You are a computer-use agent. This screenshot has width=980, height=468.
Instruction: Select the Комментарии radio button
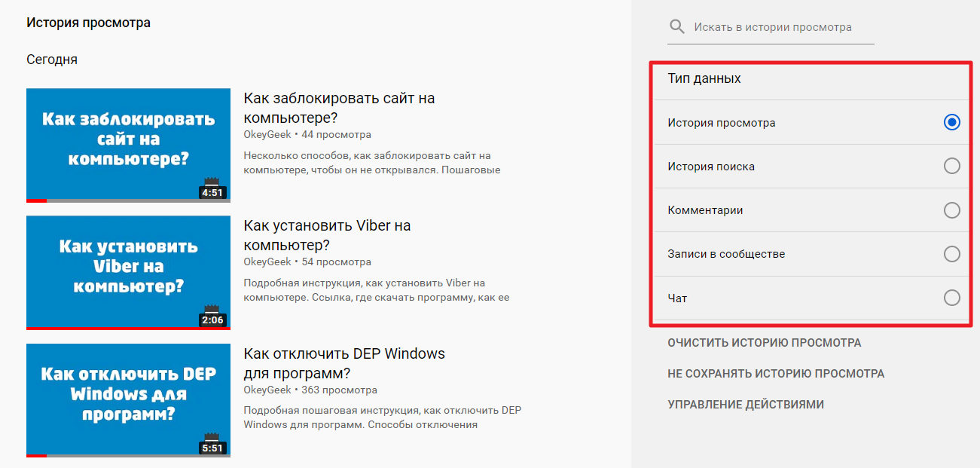pyautogui.click(x=951, y=210)
